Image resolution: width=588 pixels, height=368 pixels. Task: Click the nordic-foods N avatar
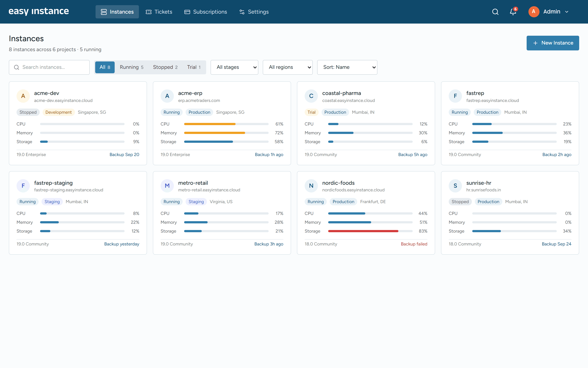click(311, 186)
